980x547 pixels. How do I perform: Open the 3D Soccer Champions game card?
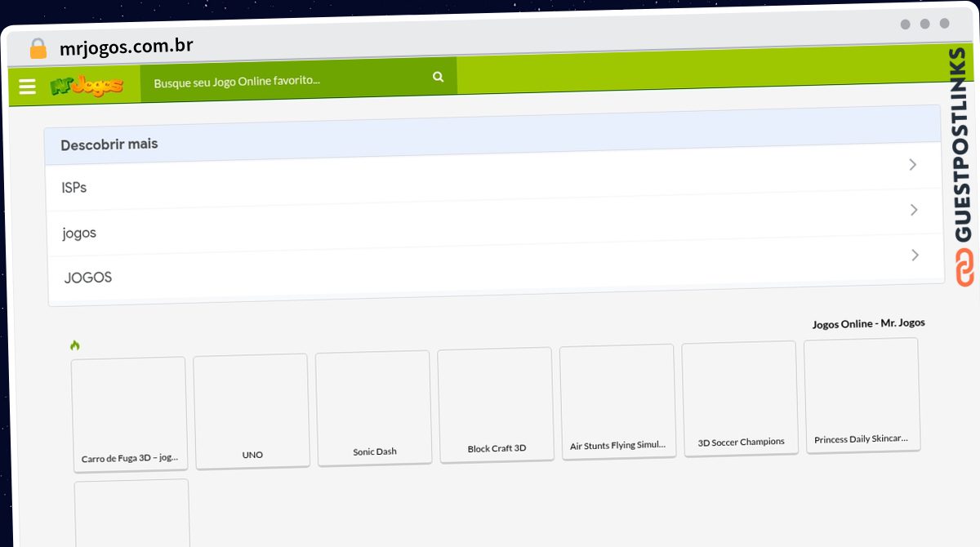(x=740, y=398)
